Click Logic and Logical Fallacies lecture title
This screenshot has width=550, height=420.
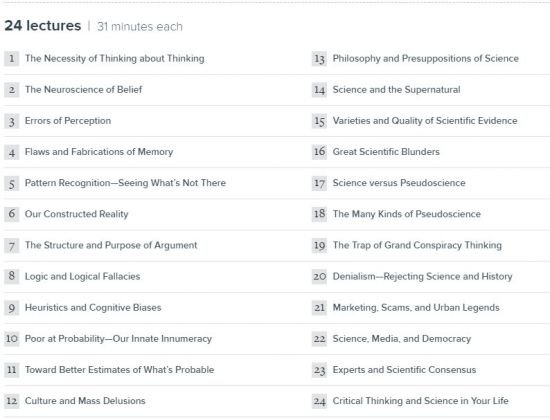pos(82,276)
